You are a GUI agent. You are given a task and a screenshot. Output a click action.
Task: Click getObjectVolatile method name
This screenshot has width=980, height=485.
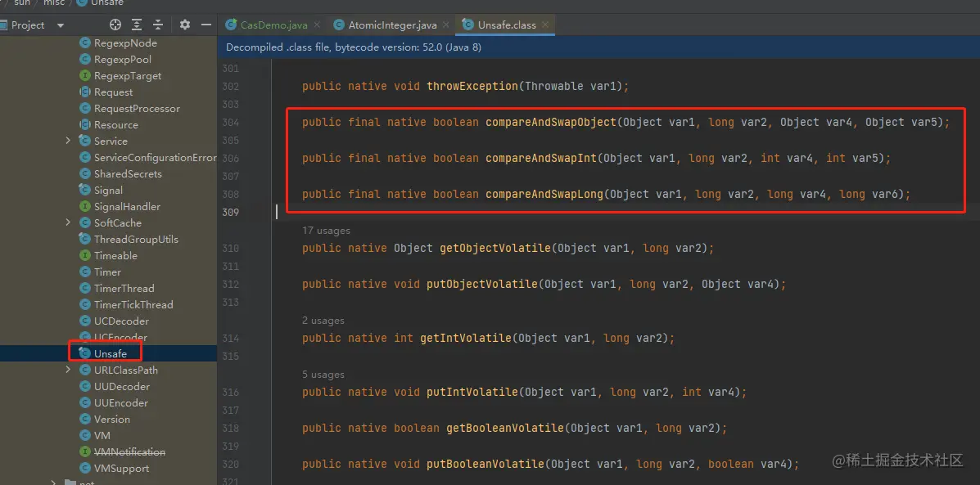(x=495, y=249)
